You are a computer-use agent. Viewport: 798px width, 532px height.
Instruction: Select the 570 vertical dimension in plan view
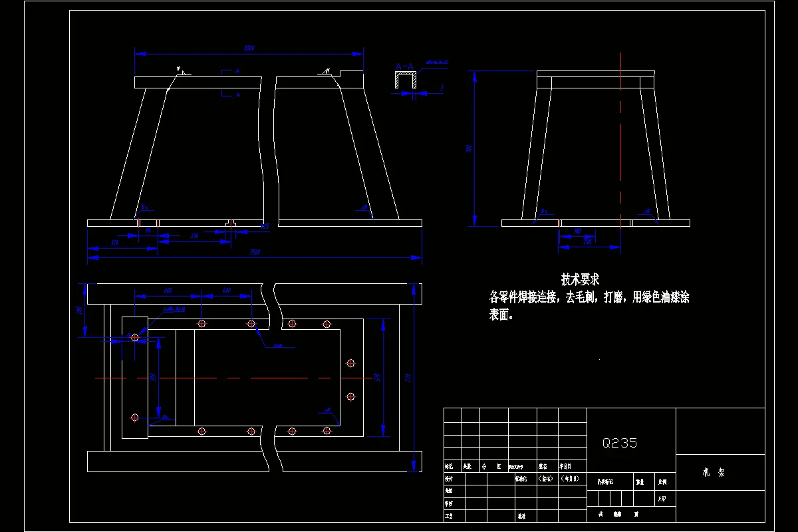click(378, 378)
